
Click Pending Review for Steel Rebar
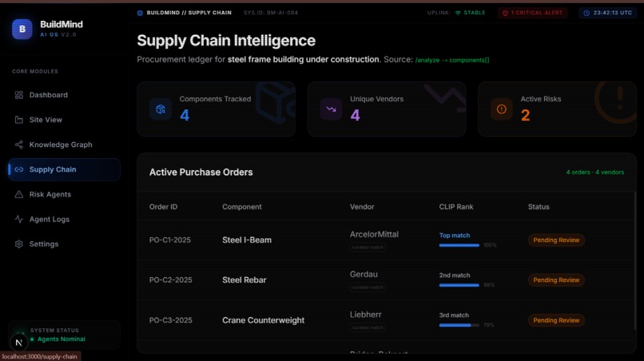click(556, 280)
